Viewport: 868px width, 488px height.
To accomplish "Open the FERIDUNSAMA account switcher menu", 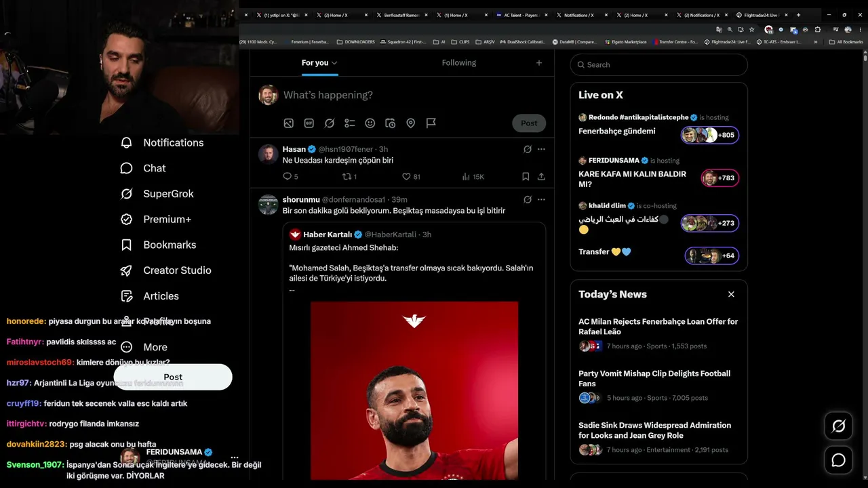I will coord(235,457).
